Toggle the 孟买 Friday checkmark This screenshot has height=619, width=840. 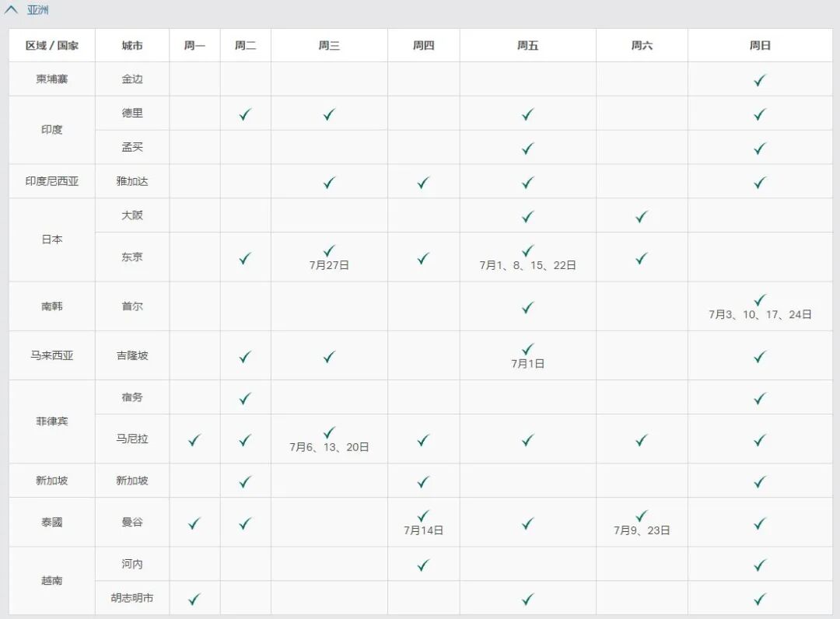527,148
